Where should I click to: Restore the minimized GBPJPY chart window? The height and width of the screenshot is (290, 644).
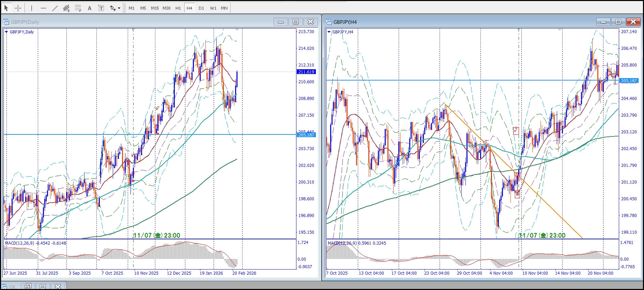pyautogui.click(x=28, y=286)
